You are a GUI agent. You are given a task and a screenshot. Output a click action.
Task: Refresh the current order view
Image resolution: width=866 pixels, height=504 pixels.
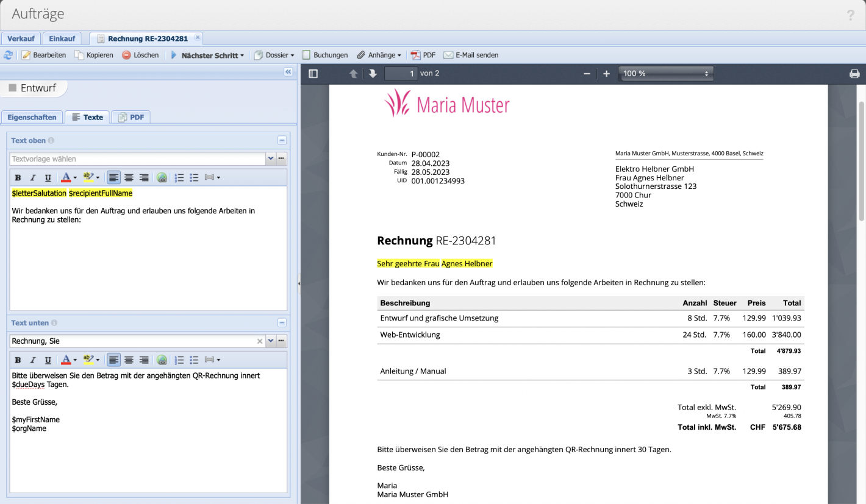click(x=8, y=55)
